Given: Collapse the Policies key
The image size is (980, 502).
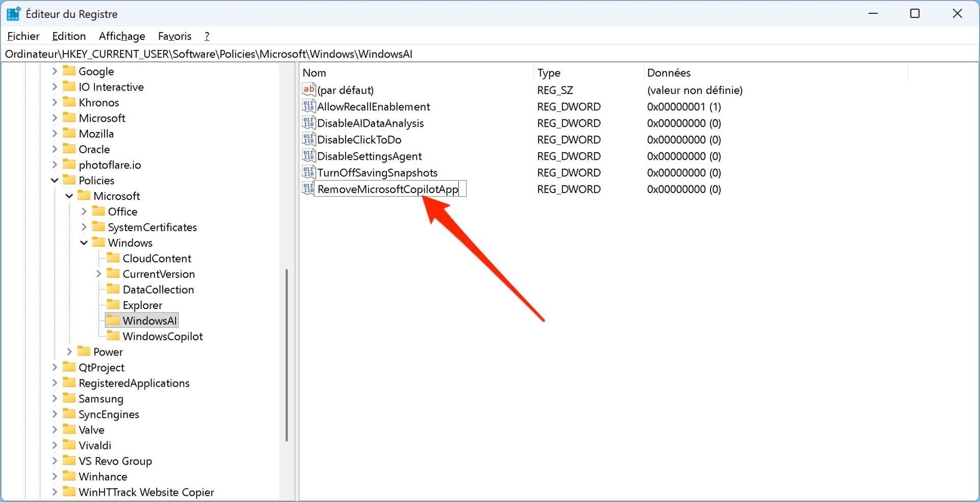Looking at the screenshot, I should 55,180.
